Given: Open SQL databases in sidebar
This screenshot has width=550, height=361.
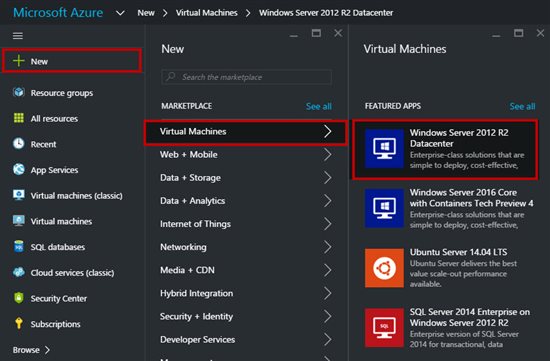Looking at the screenshot, I should pyautogui.click(x=58, y=247).
